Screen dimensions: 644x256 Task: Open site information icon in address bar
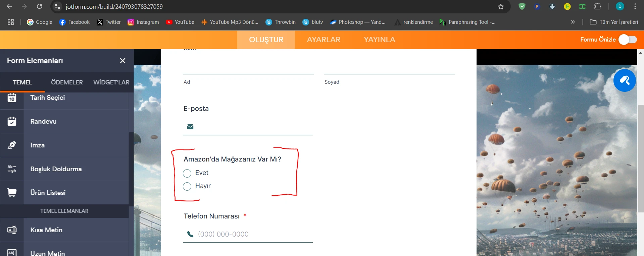57,6
